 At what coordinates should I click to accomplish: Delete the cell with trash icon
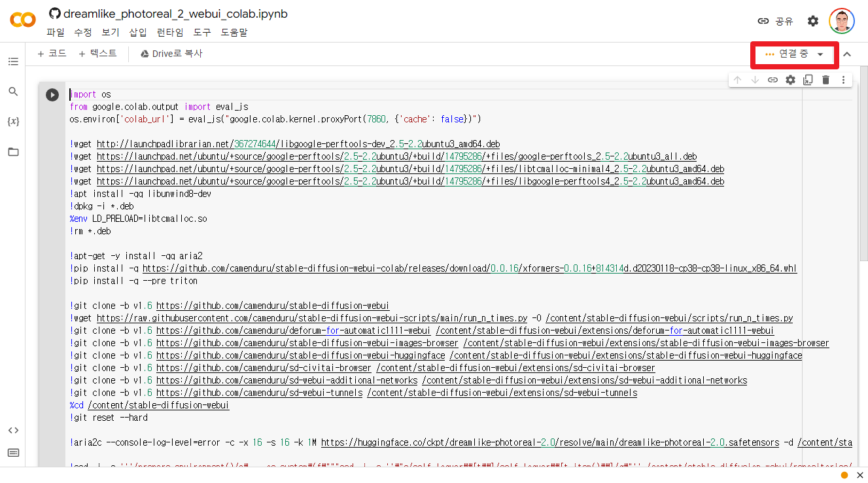[x=825, y=80]
